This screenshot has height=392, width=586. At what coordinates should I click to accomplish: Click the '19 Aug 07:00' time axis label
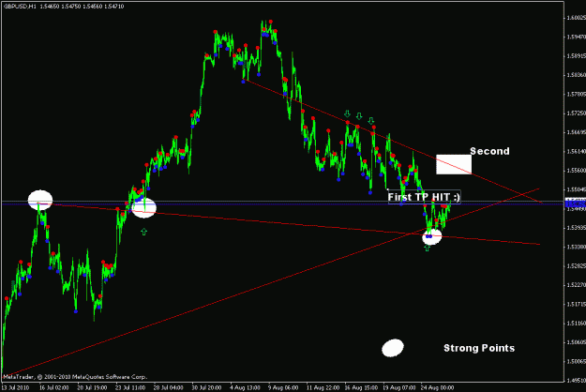pyautogui.click(x=398, y=388)
